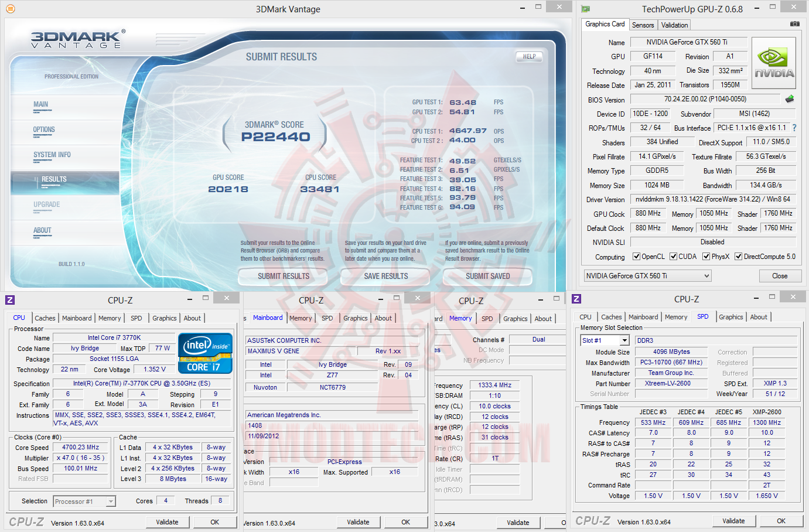Click OK in the CPU-Z SPD window
The height and width of the screenshot is (532, 809).
pyautogui.click(x=781, y=521)
